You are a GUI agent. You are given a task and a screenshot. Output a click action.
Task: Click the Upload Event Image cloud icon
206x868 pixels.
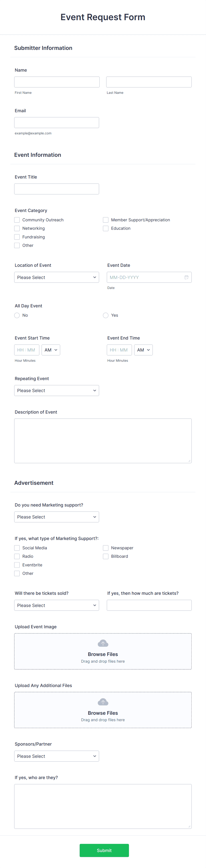point(103,643)
